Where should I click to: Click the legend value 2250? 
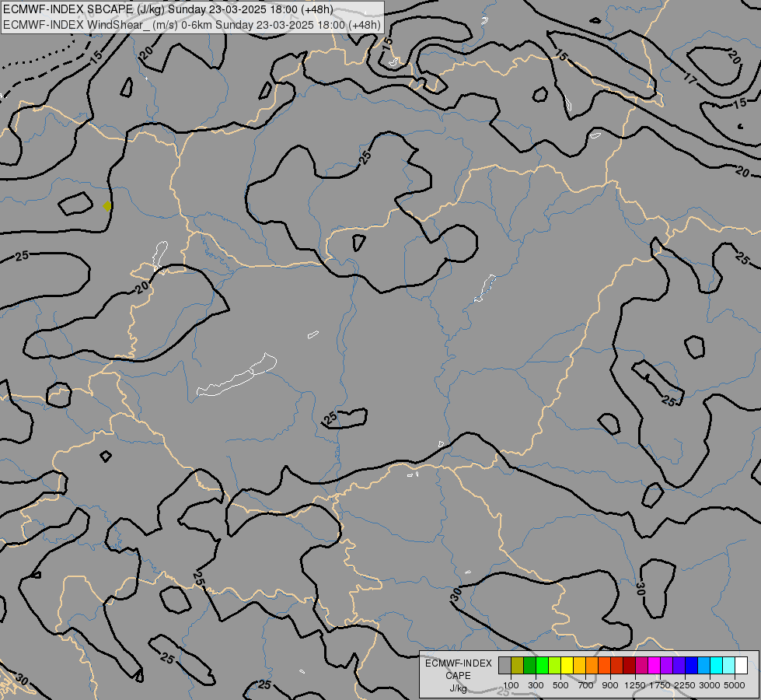[685, 685]
